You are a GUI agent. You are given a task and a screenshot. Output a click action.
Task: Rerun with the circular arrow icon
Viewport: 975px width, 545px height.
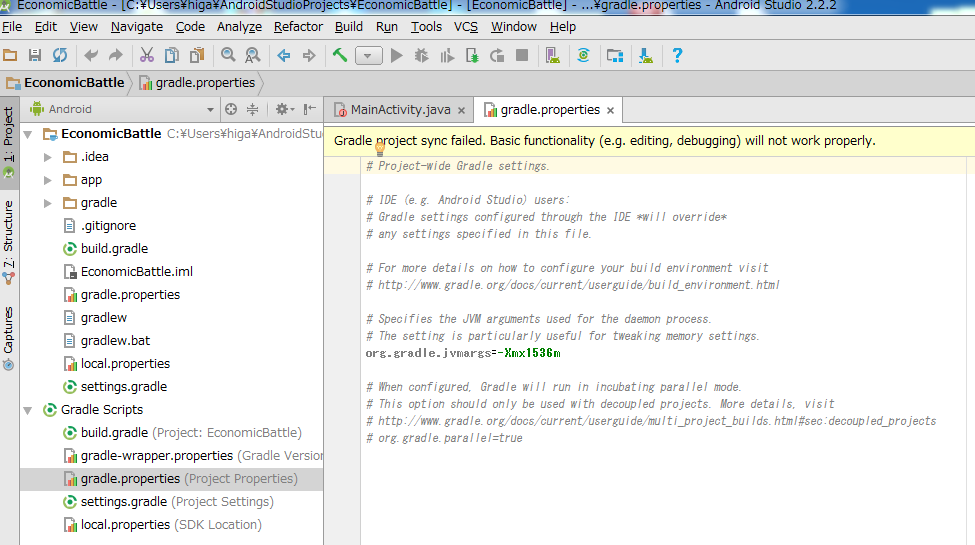click(x=497, y=55)
